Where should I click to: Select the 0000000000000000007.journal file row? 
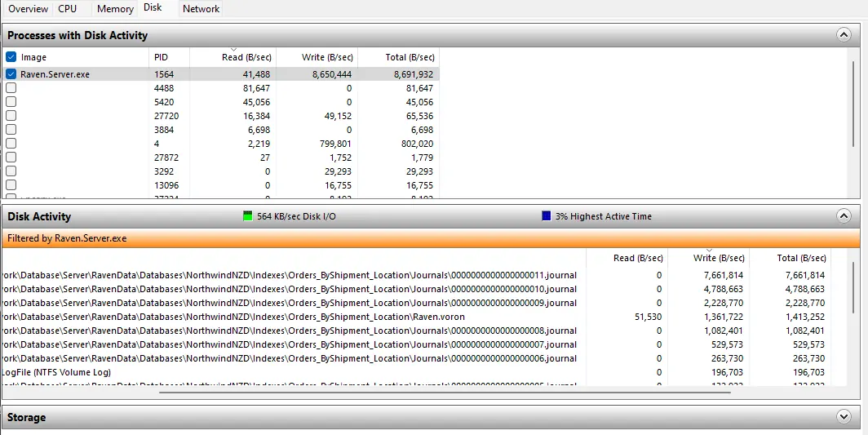pyautogui.click(x=416, y=344)
